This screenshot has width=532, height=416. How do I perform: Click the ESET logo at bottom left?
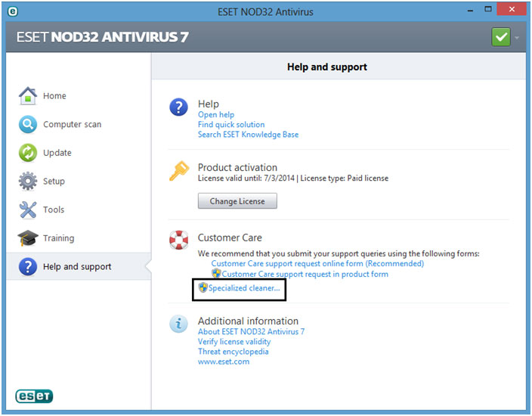coord(34,396)
